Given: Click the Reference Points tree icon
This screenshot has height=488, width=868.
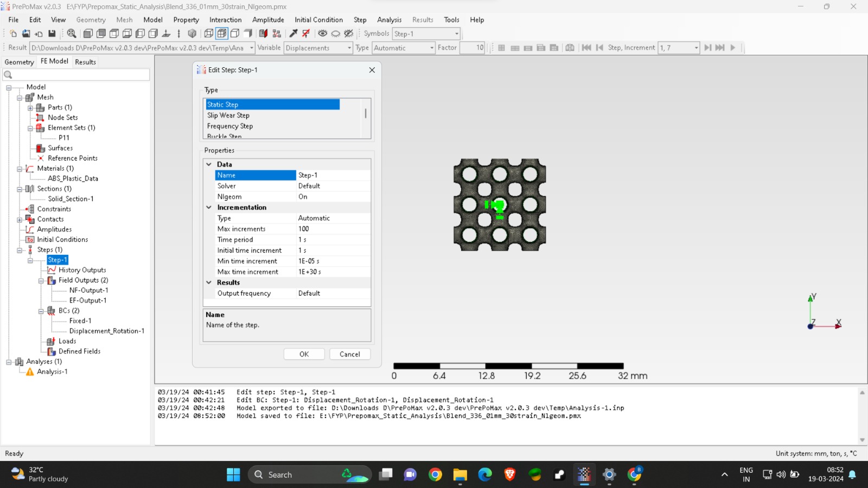Looking at the screenshot, I should 41,158.
